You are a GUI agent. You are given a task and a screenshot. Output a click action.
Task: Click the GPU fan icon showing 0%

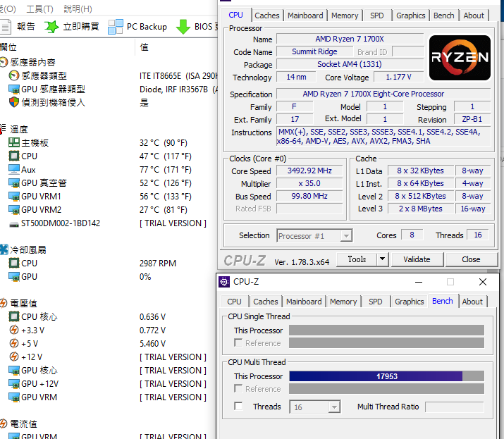14,277
